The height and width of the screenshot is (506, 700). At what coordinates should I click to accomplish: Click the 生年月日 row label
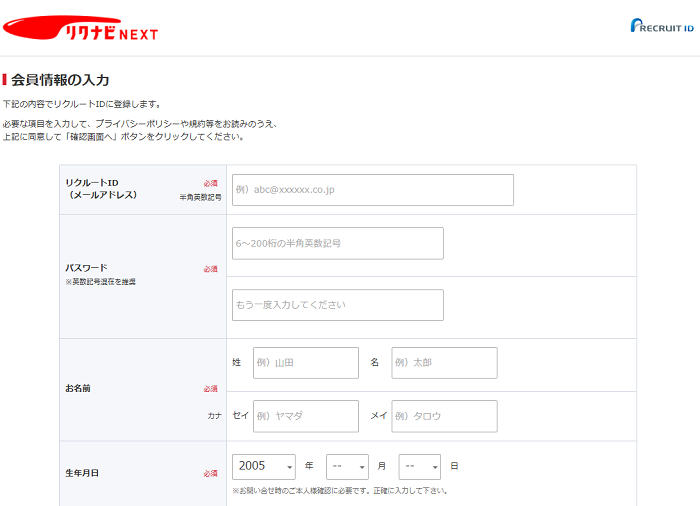[x=82, y=473]
